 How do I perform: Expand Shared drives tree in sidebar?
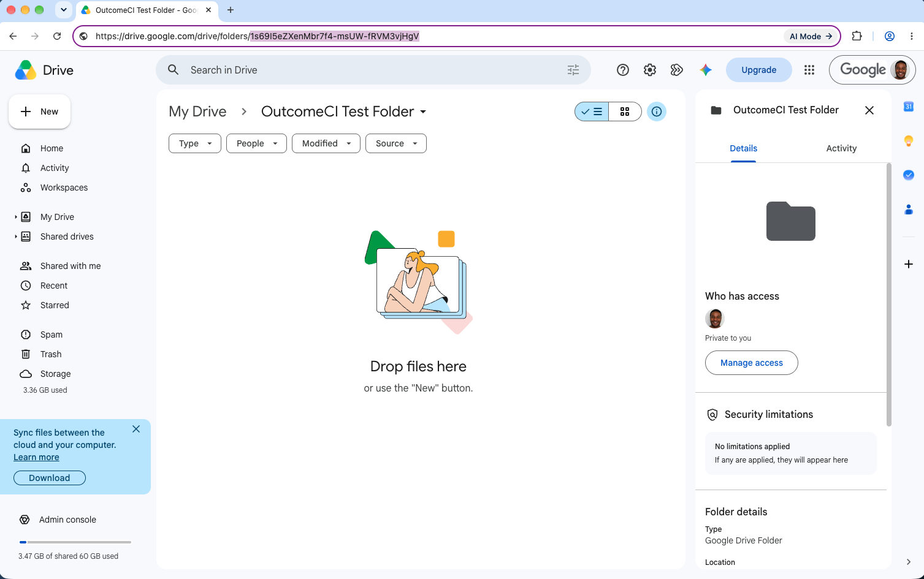point(16,237)
